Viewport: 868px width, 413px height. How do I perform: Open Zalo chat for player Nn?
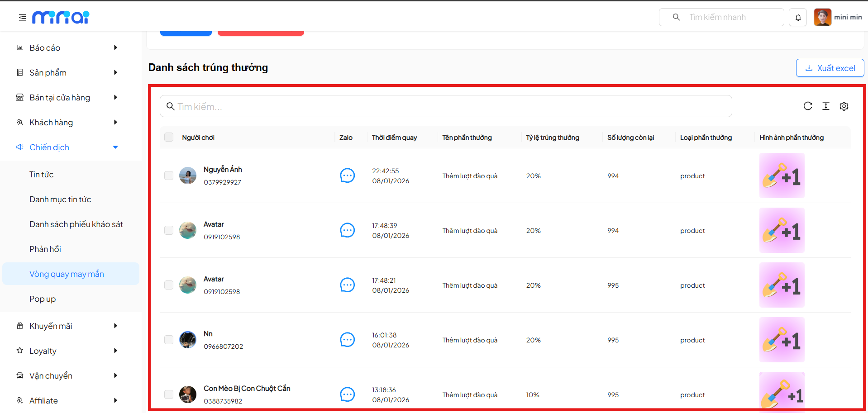point(347,340)
